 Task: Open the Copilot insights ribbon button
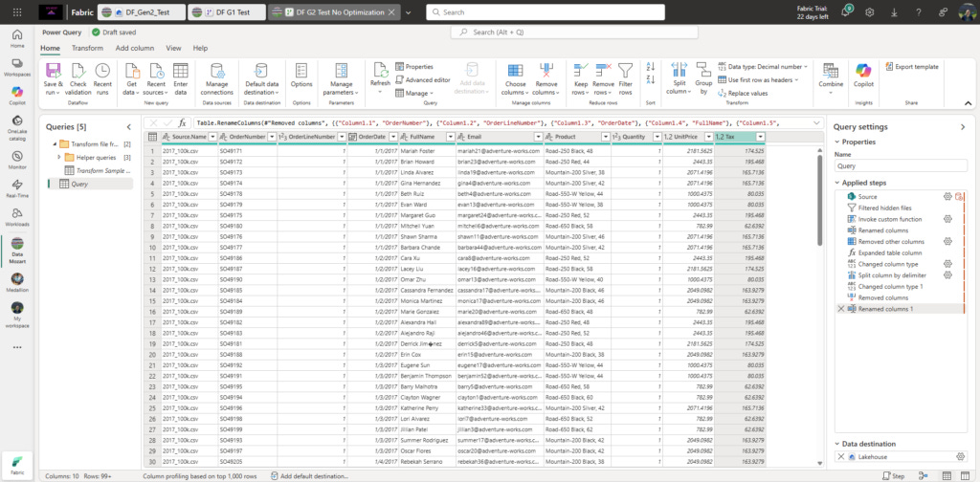[863, 70]
